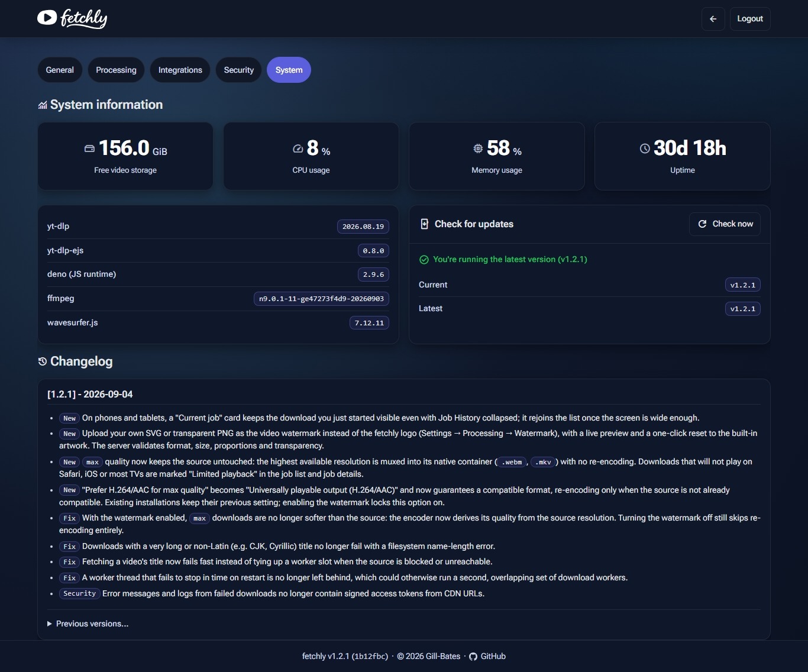
Task: Click the deno version 2.9.6 badge
Action: [373, 274]
